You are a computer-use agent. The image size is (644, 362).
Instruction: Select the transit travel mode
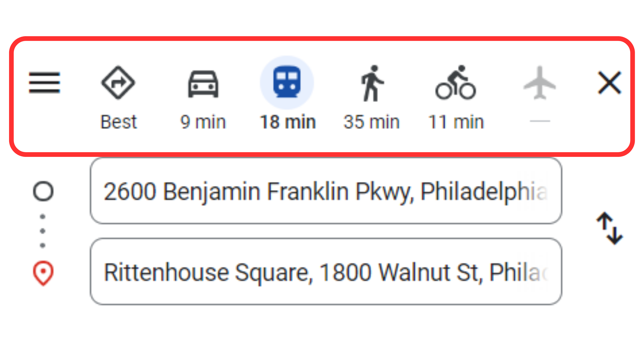(287, 82)
